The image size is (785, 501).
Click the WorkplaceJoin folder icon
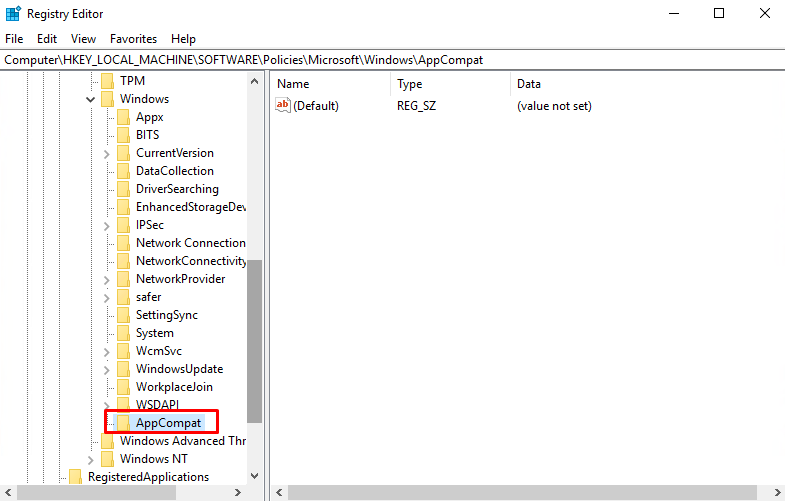click(123, 387)
